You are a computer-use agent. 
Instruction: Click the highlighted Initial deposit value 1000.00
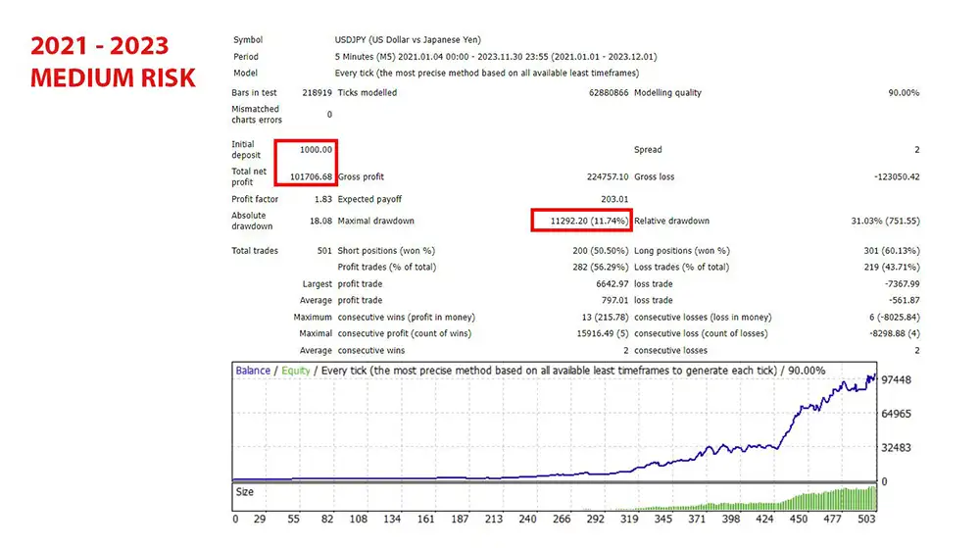[315, 150]
